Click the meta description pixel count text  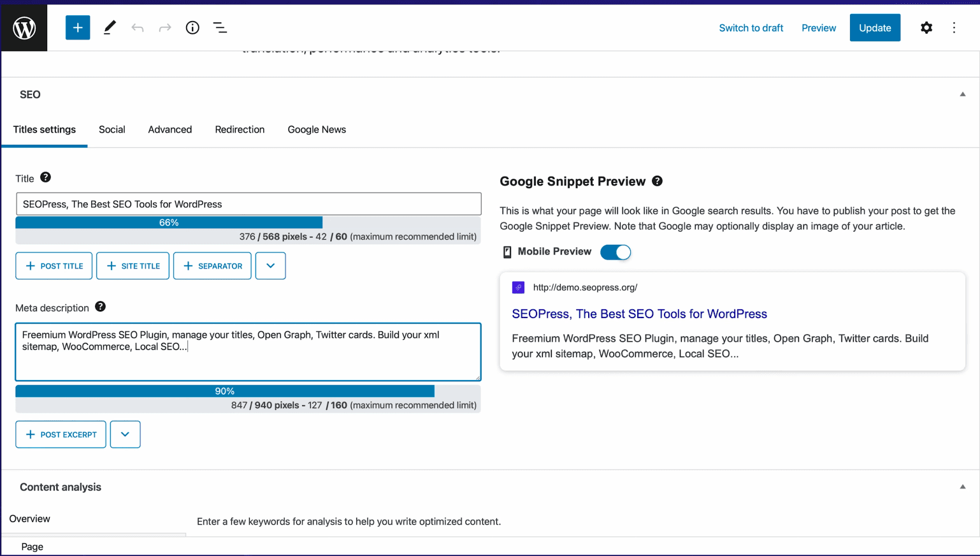tap(354, 405)
